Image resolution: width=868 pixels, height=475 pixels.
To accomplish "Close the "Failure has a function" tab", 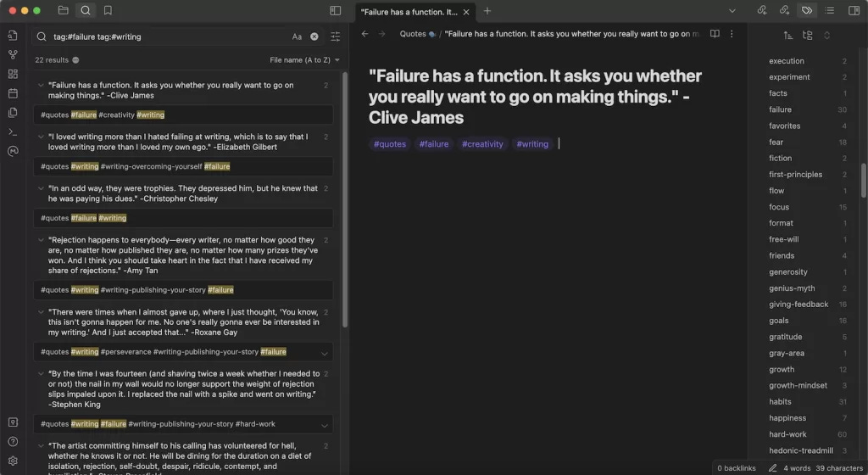I will [466, 12].
